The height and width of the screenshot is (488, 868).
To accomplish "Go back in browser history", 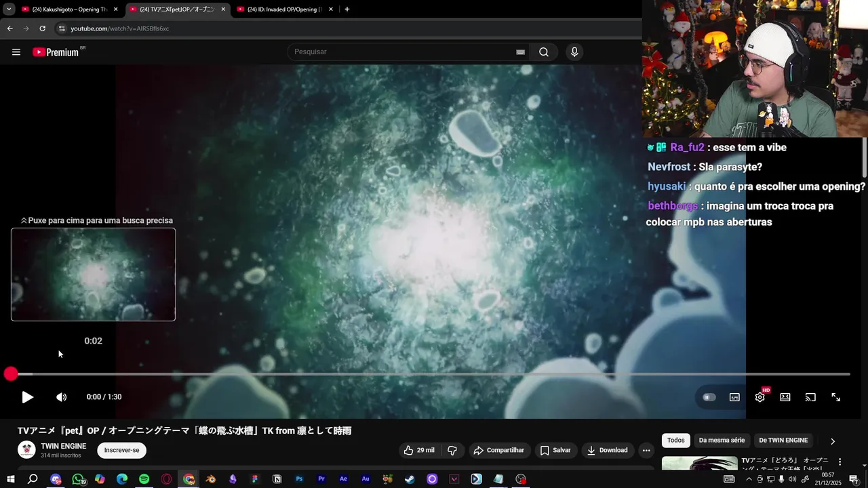I will tap(9, 28).
